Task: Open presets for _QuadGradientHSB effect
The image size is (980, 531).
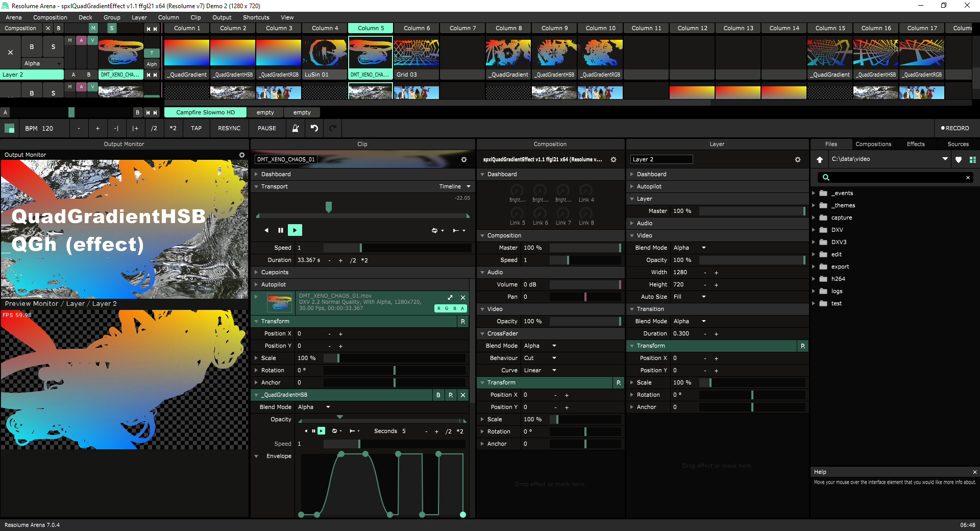Action: pos(451,395)
